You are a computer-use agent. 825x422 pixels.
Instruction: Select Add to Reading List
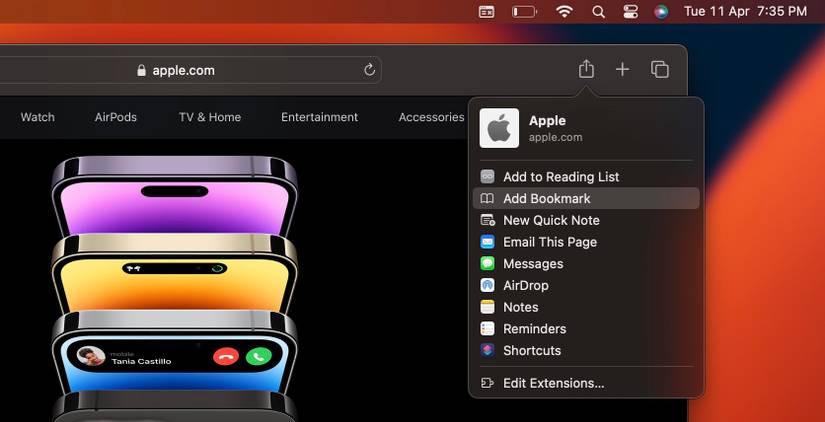click(x=560, y=177)
